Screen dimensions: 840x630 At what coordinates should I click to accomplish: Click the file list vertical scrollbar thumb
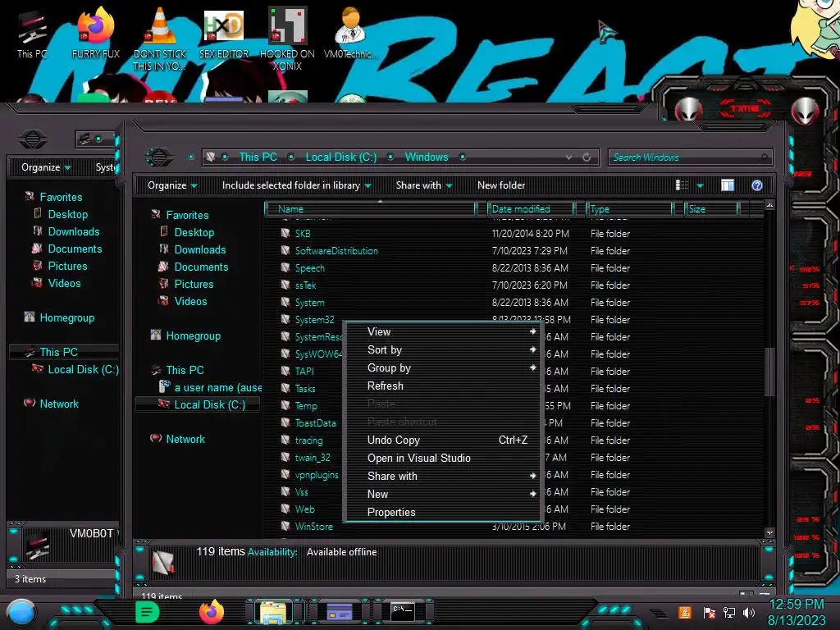click(x=769, y=372)
